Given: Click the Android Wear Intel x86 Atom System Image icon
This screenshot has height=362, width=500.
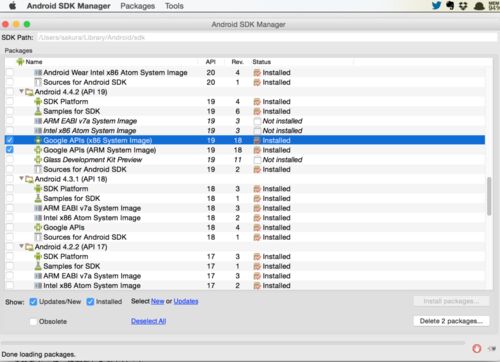Looking at the screenshot, I should coord(38,72).
